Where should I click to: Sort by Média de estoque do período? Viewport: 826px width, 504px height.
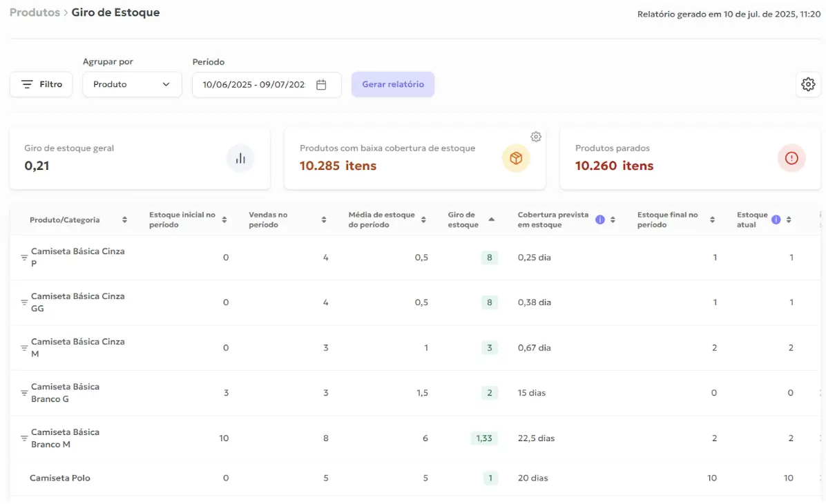(x=423, y=220)
